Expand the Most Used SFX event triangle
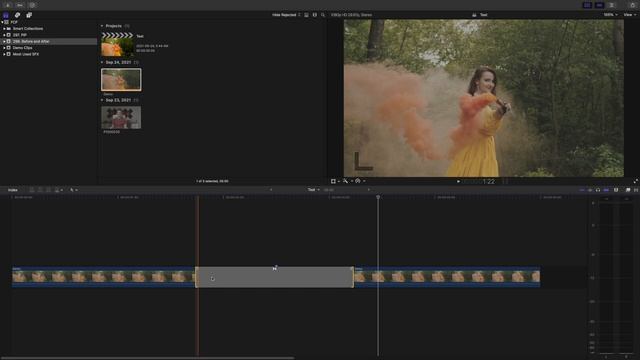This screenshot has height=360, width=640. [x=4, y=54]
